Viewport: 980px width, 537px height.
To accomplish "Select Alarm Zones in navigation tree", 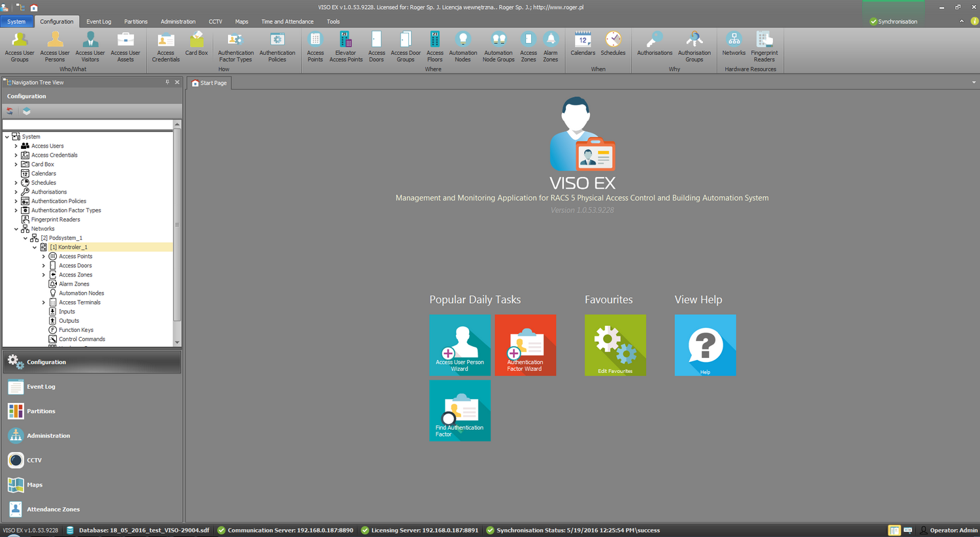I will pyautogui.click(x=74, y=284).
